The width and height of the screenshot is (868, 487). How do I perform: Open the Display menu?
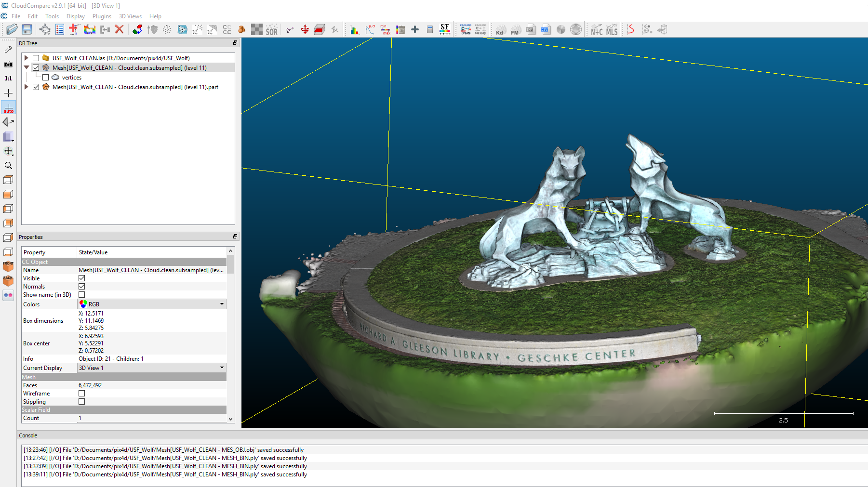tap(76, 16)
